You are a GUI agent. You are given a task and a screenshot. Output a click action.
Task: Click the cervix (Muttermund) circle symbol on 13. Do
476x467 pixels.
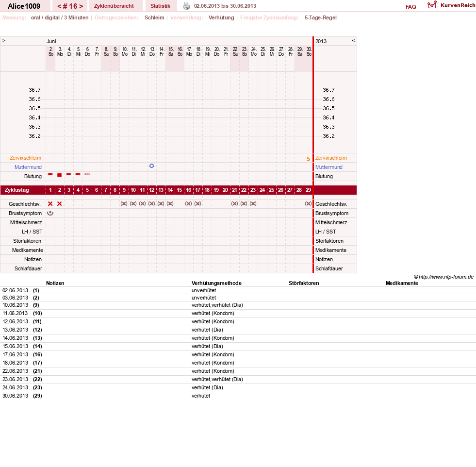(x=151, y=166)
